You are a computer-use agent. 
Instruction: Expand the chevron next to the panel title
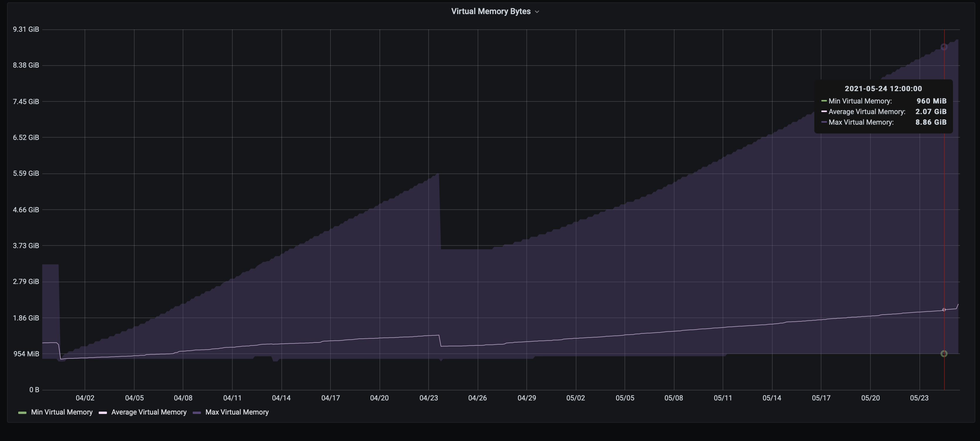(537, 12)
